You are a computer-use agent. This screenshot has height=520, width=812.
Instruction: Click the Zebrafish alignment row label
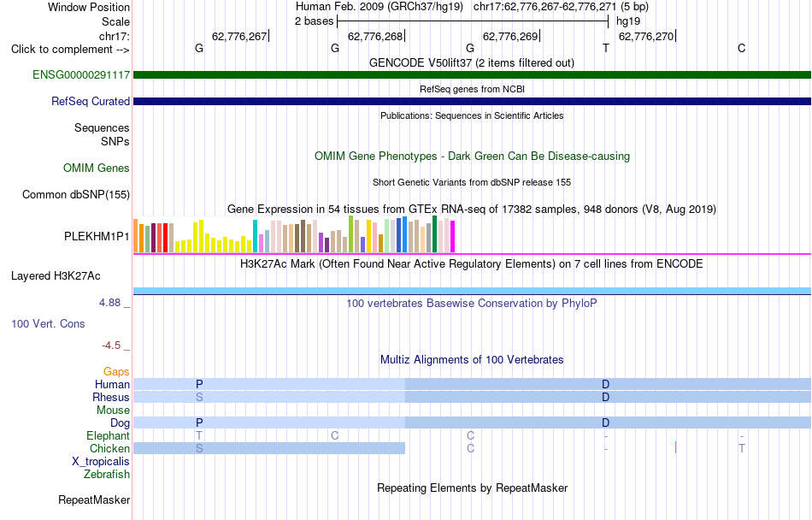click(107, 474)
